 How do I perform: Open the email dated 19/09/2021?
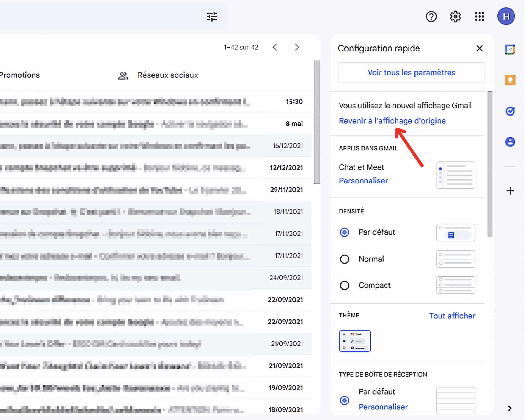tap(156, 388)
